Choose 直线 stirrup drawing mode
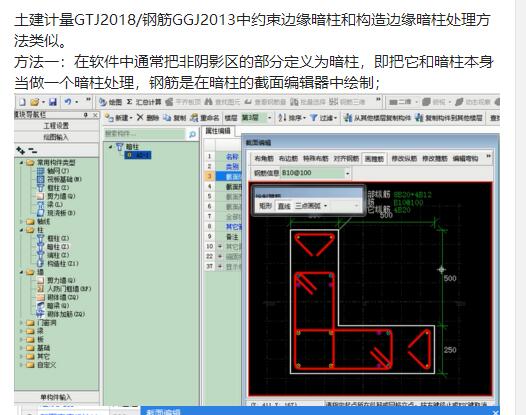 click(284, 206)
